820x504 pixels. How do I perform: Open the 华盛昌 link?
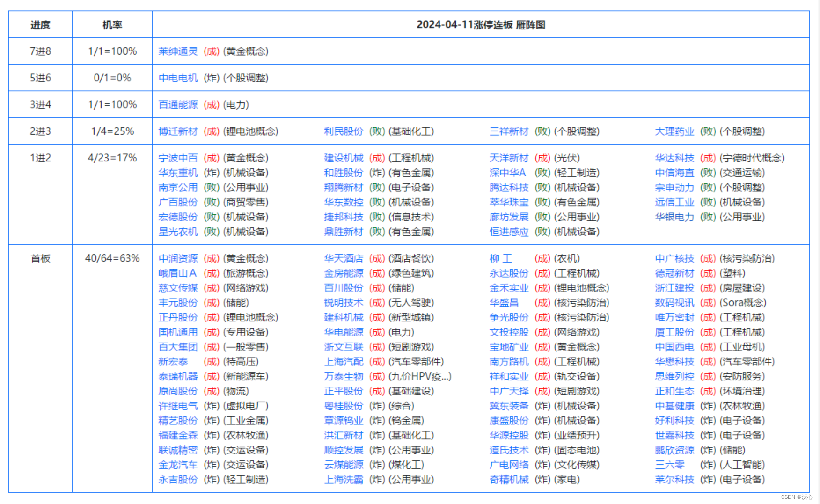(504, 303)
